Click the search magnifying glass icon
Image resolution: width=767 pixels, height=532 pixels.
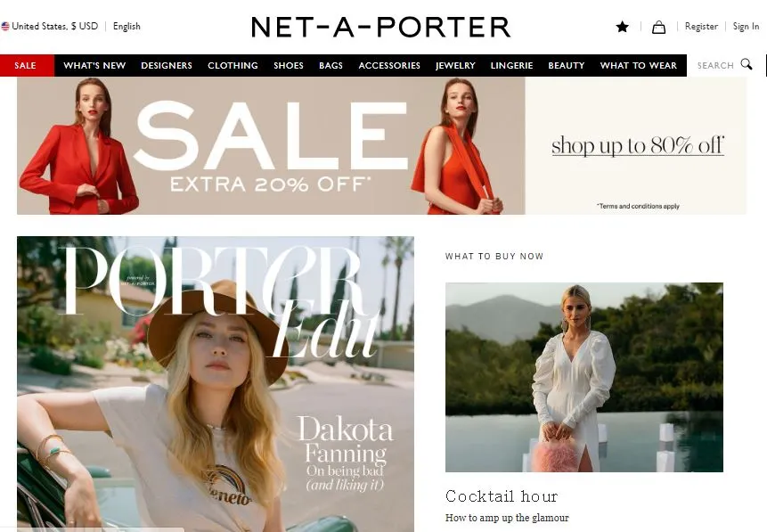pyautogui.click(x=747, y=64)
